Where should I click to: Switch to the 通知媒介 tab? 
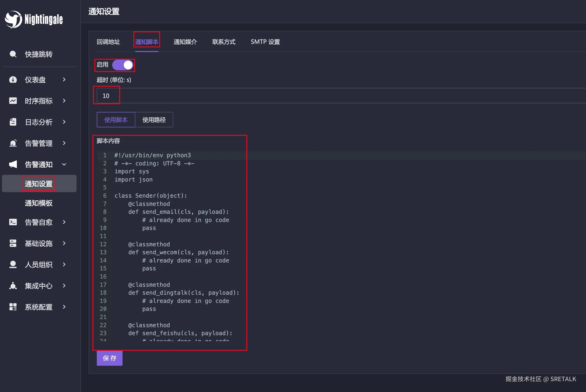pyautogui.click(x=185, y=42)
